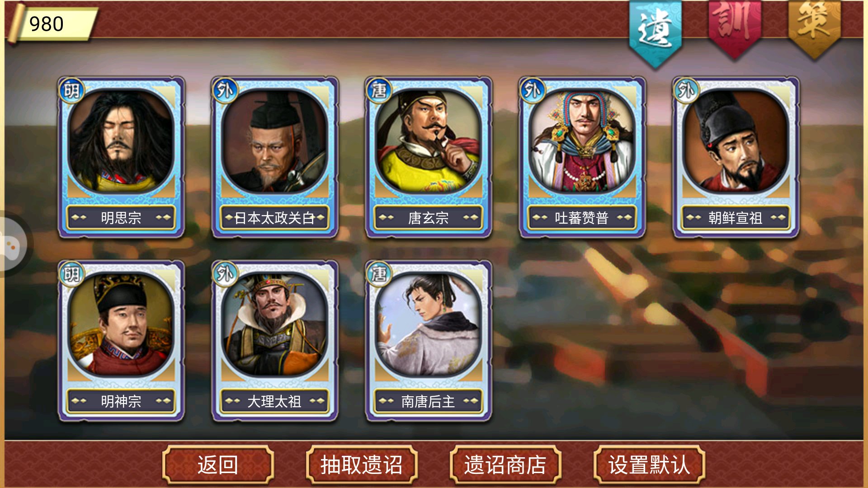Switch to the red 训 banner tab

tap(735, 28)
